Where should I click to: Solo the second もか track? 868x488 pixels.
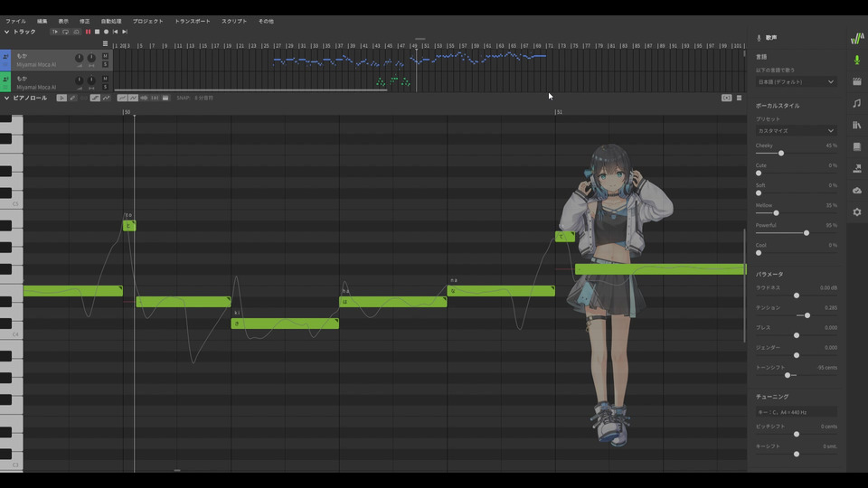(x=105, y=87)
